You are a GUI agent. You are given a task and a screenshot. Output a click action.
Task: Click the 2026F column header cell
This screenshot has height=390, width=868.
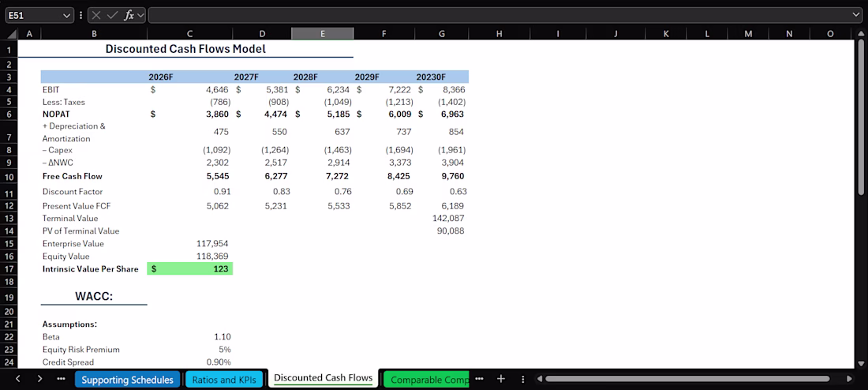[x=190, y=77]
